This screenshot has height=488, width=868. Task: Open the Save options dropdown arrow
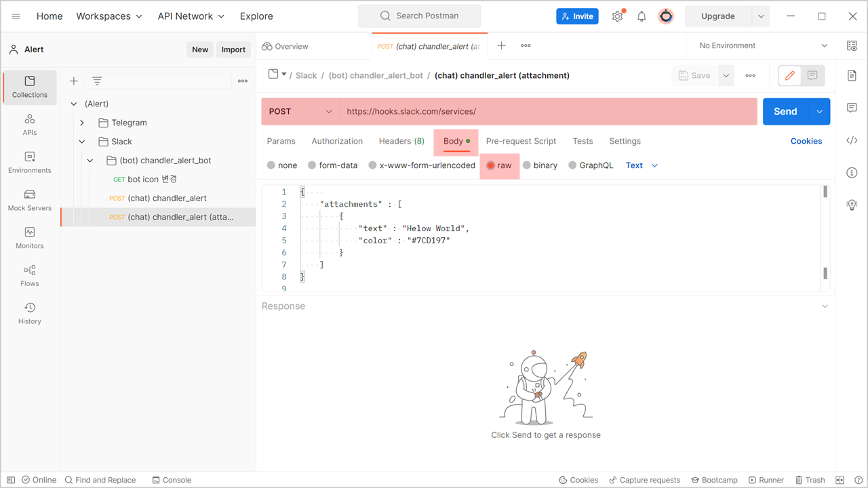[x=726, y=75]
